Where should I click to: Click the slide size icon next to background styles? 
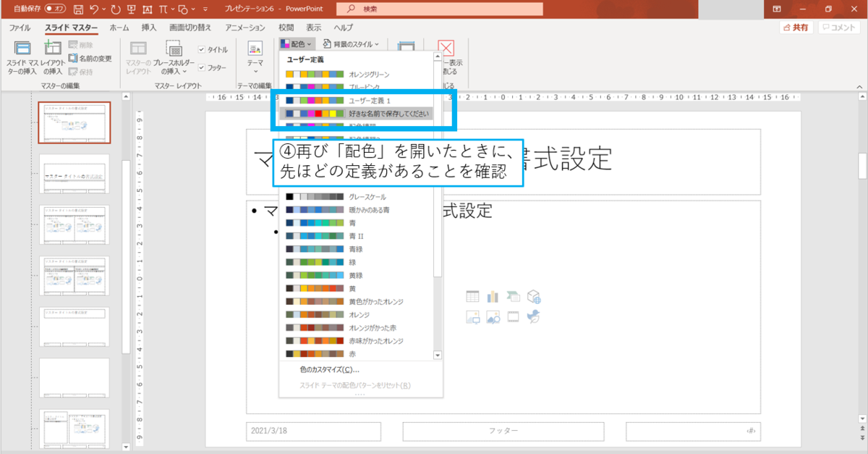pyautogui.click(x=406, y=49)
